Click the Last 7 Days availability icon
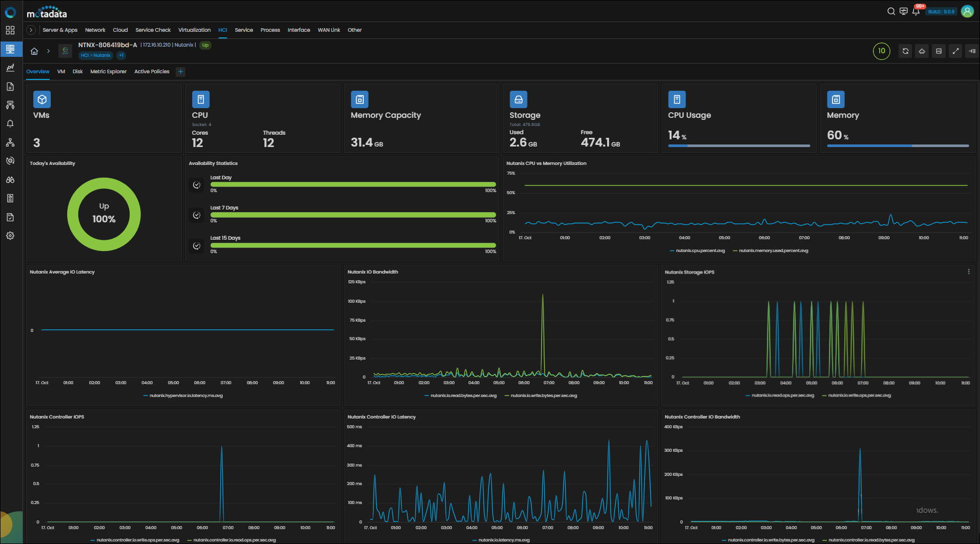Image resolution: width=980 pixels, height=544 pixels. click(197, 215)
